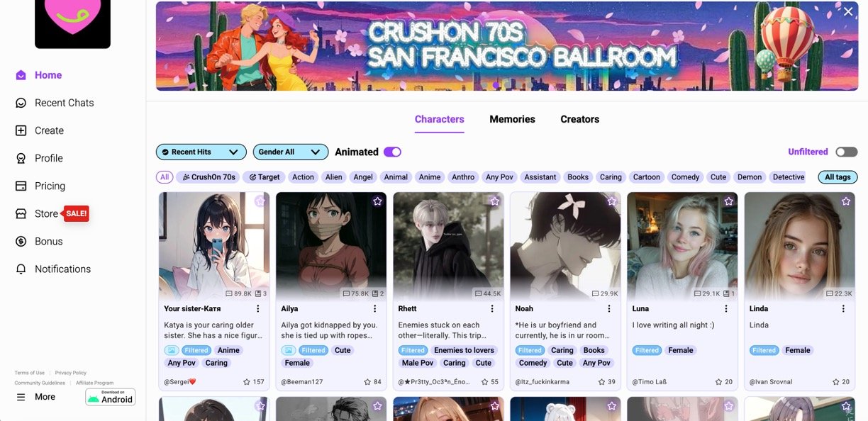Click the 75.8K chat count on Ailya's image
The height and width of the screenshot is (421, 868).
355,293
